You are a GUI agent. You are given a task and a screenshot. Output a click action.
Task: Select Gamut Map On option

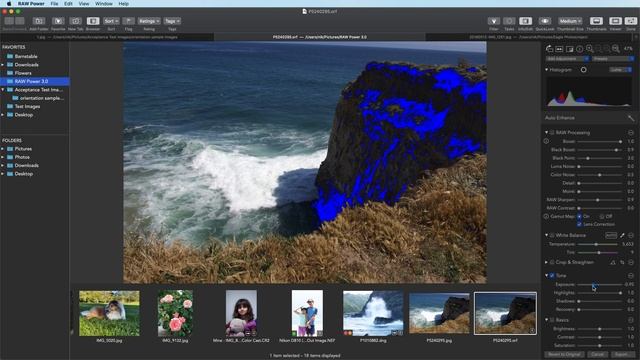(x=579, y=216)
